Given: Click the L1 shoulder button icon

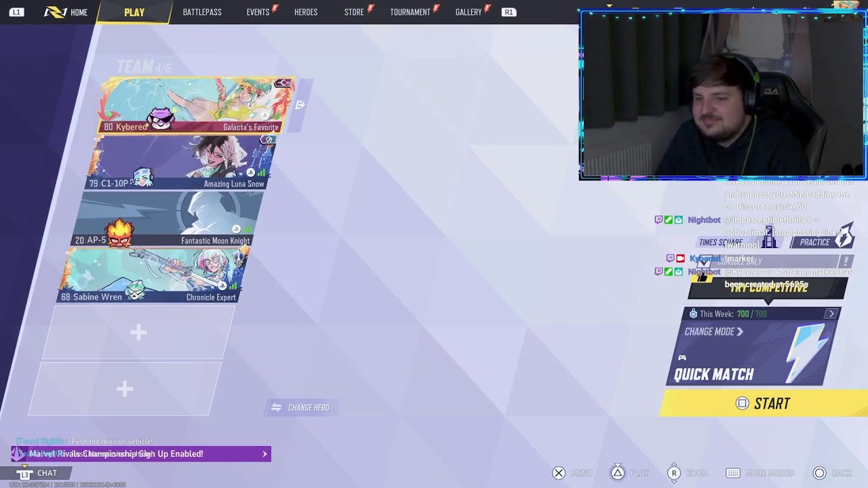Looking at the screenshot, I should pos(16,12).
